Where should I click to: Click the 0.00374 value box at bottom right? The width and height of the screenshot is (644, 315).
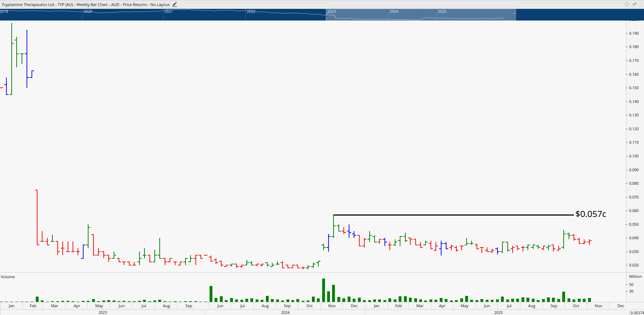tap(637, 313)
